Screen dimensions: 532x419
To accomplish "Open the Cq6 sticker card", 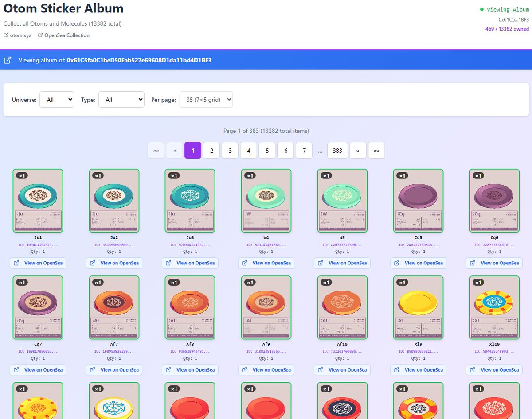I will 494,201.
